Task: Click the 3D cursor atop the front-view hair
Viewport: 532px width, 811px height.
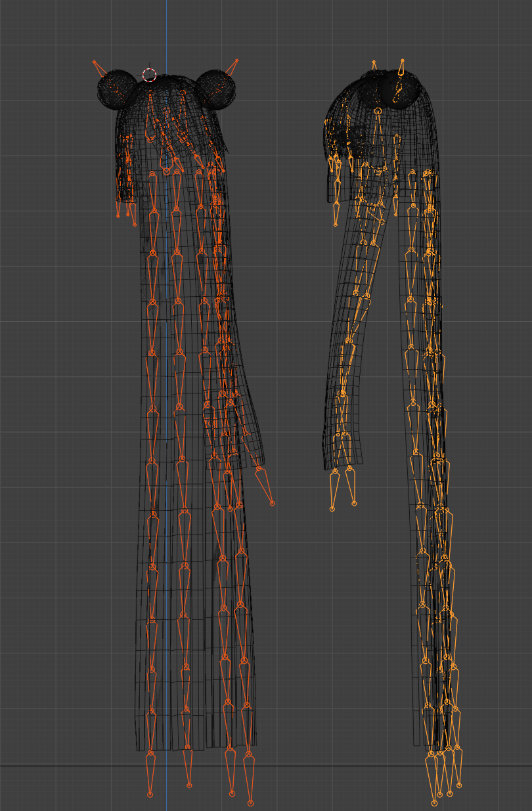Action: (149, 75)
